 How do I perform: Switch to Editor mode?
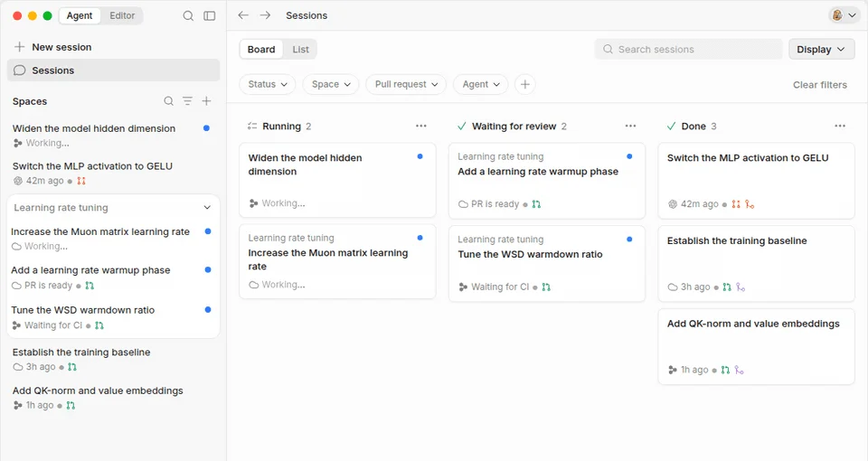point(122,15)
